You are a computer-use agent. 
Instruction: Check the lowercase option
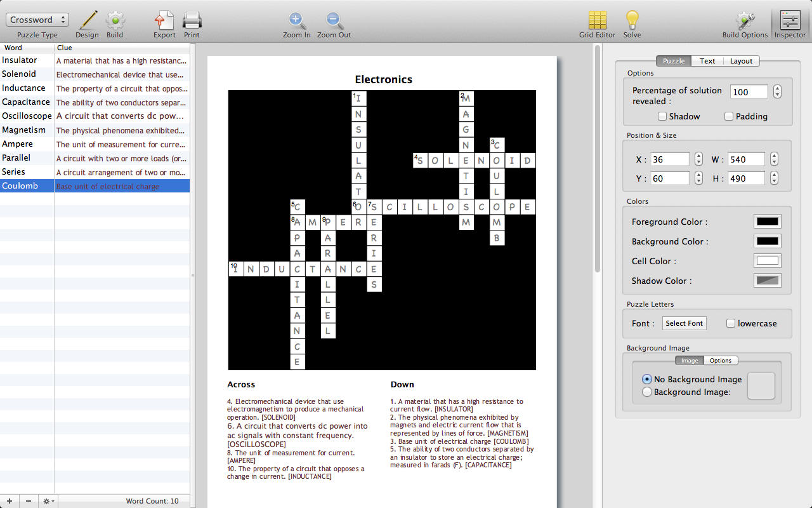point(731,323)
